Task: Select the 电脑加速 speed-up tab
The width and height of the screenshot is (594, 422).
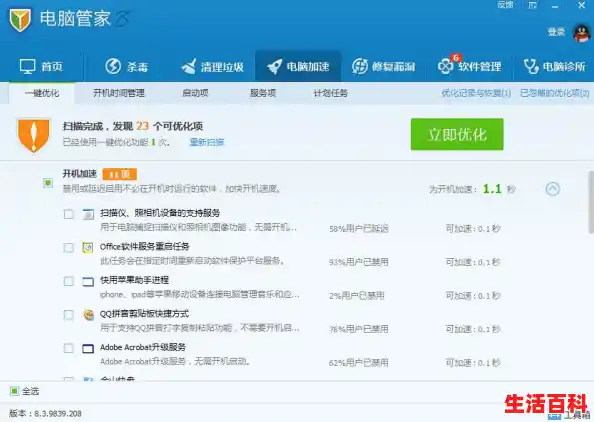Action: coord(298,67)
